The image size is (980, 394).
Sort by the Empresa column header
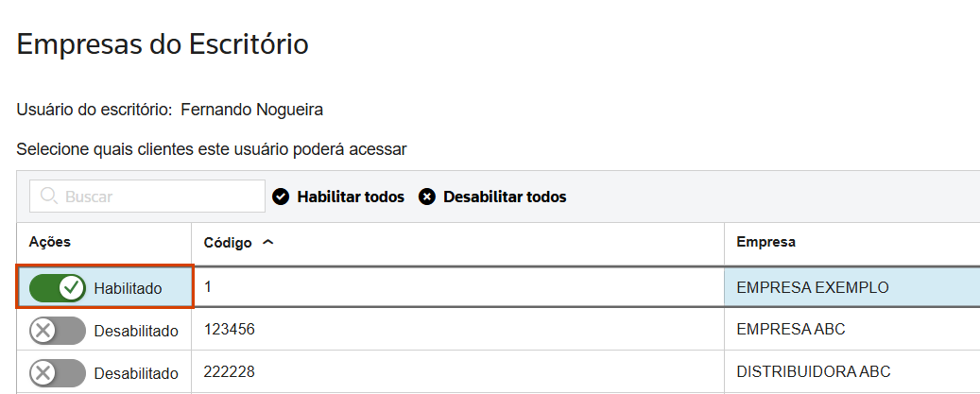coord(765,242)
